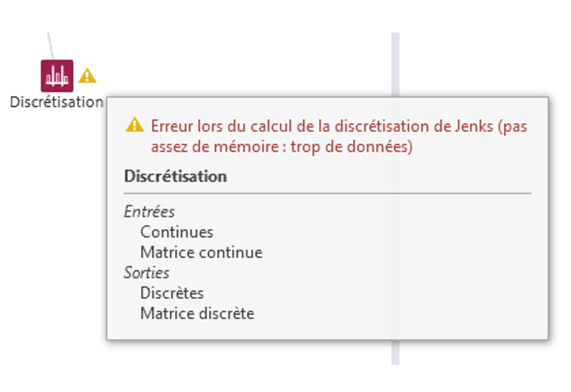Click the vertical gray bar above the tooltip
571x392 pixels.
(x=395, y=64)
